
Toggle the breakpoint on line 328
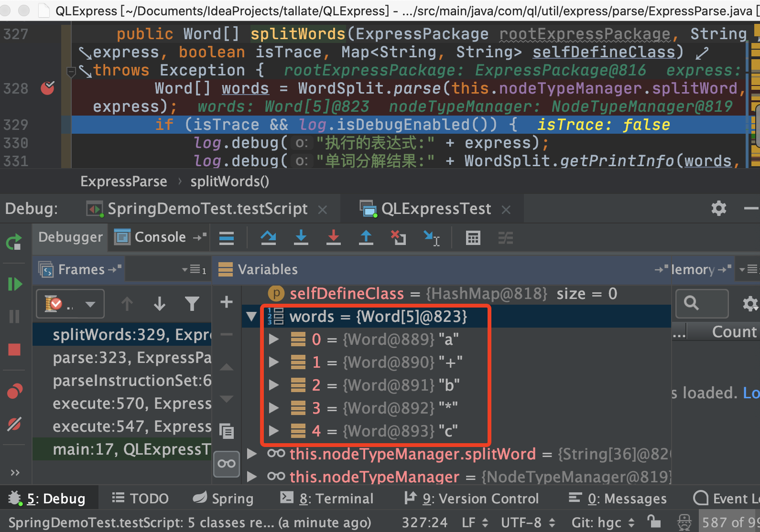tap(47, 88)
